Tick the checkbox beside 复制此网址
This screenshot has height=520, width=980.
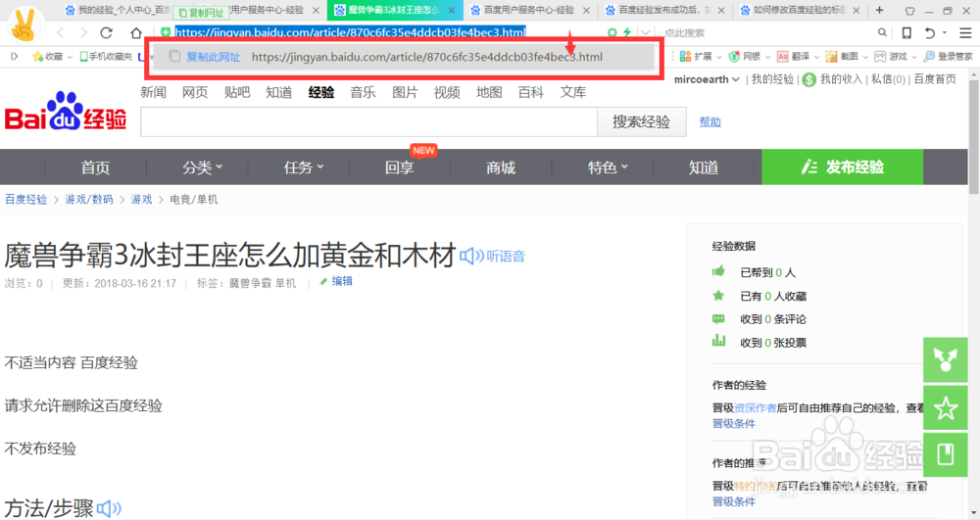pos(175,56)
